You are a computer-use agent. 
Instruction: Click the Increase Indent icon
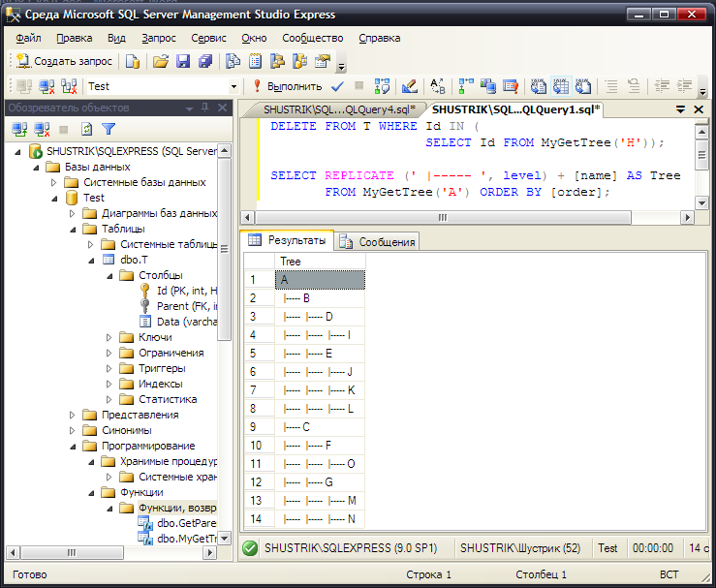tap(684, 86)
